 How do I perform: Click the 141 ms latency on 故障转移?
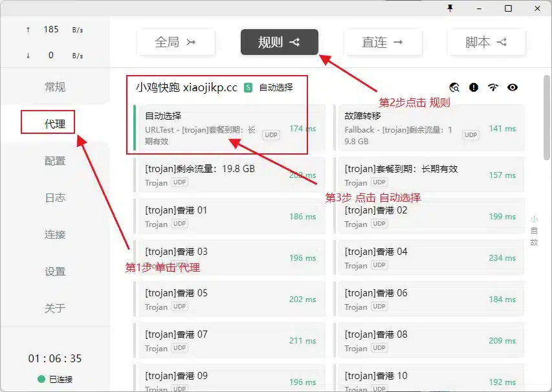[502, 129]
